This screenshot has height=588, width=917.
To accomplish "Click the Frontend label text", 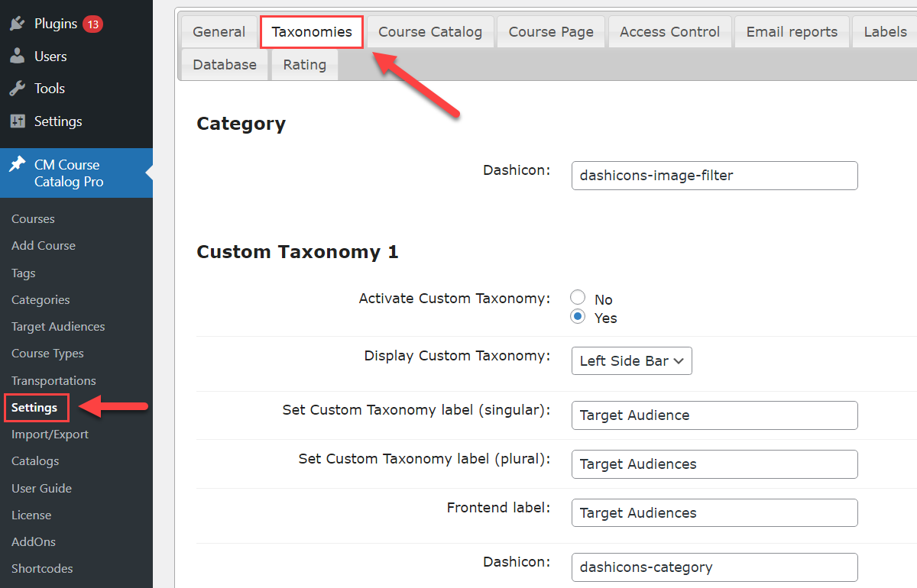I will 498,508.
